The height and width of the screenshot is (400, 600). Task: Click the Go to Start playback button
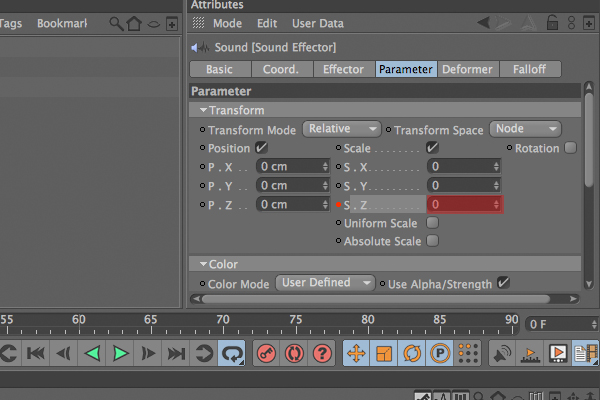tap(36, 353)
